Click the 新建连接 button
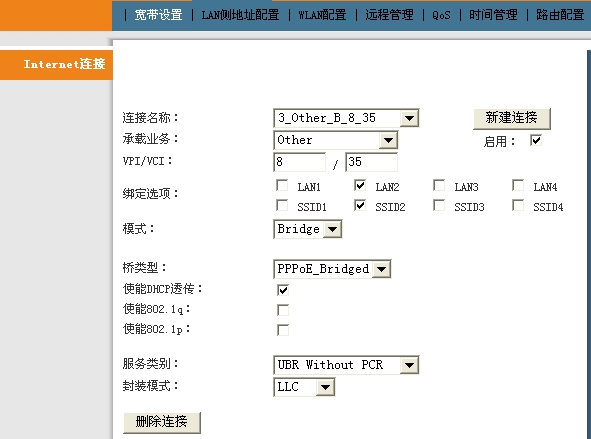The width and height of the screenshot is (591, 439). point(511,118)
